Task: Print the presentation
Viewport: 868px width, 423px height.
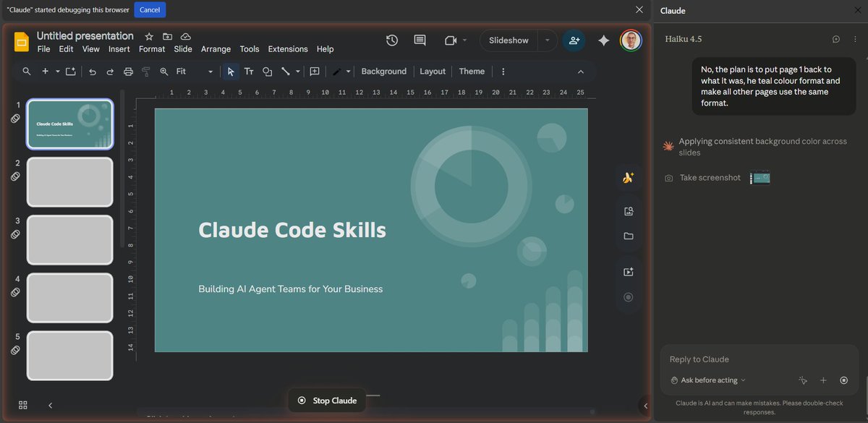Action: click(x=128, y=71)
